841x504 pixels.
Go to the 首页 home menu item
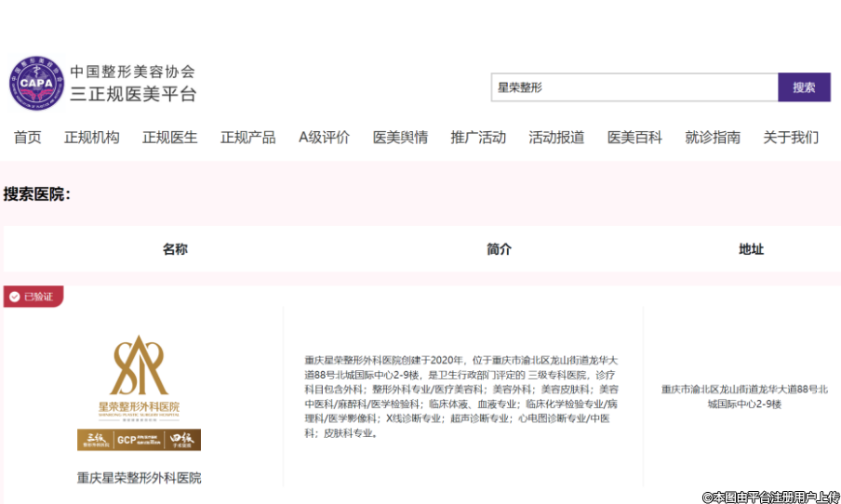tap(27, 138)
